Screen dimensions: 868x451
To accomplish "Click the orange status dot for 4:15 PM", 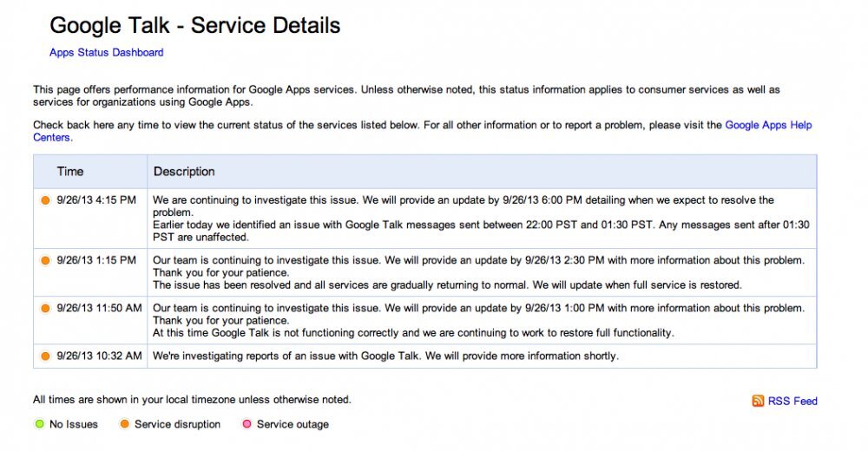I will 45,200.
